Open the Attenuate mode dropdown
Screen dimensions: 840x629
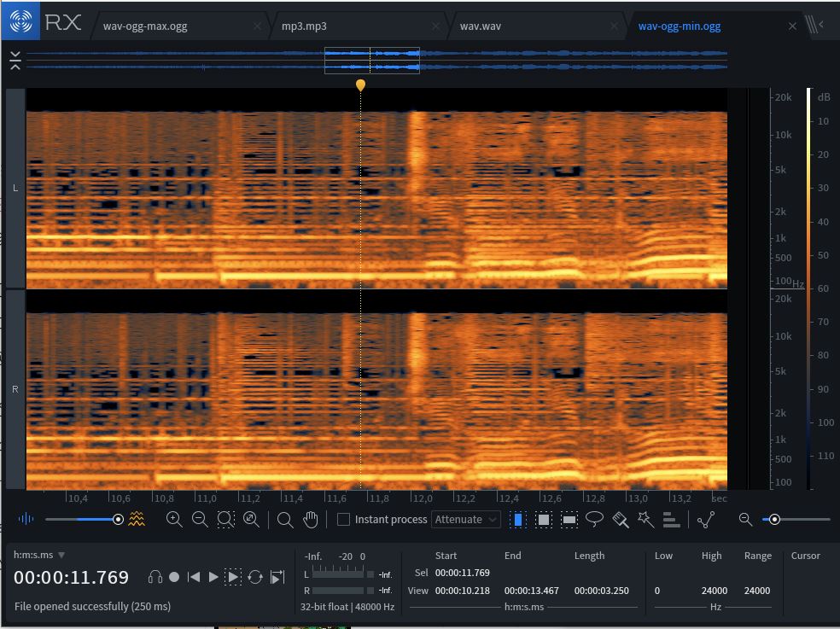click(x=467, y=519)
